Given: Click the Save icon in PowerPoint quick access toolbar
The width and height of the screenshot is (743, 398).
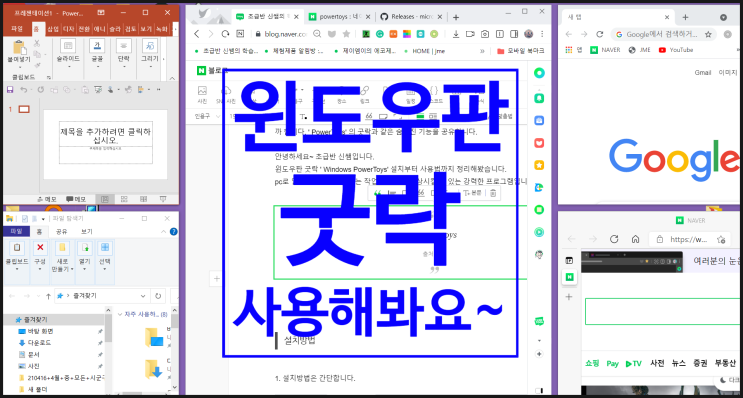Looking at the screenshot, I should pyautogui.click(x=10, y=89).
